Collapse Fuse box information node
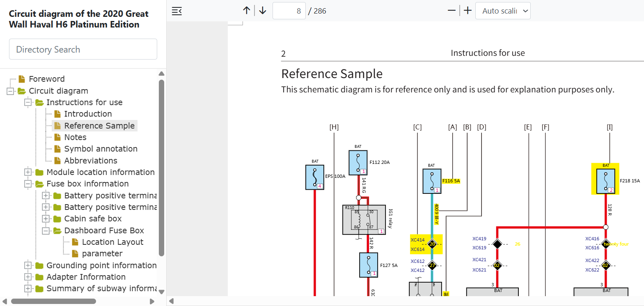Image resolution: width=644 pixels, height=306 pixels. click(28, 184)
